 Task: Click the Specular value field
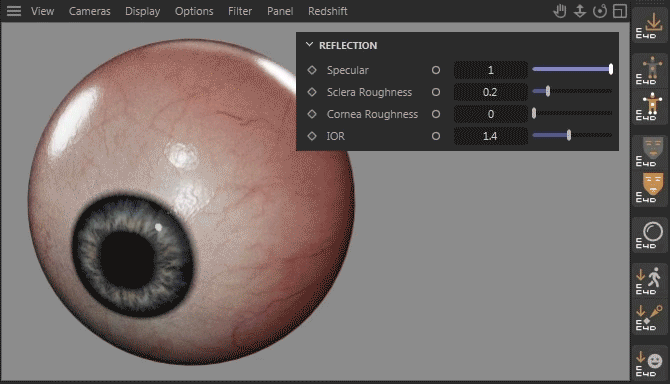[x=491, y=70]
